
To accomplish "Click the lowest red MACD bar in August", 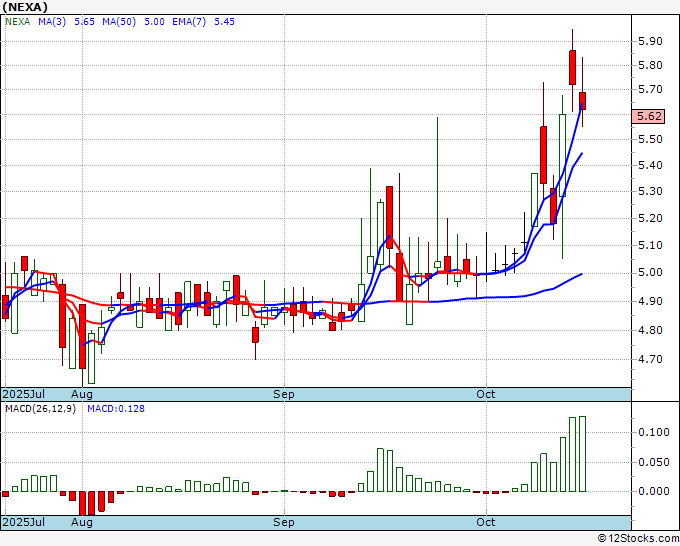I will (82, 503).
